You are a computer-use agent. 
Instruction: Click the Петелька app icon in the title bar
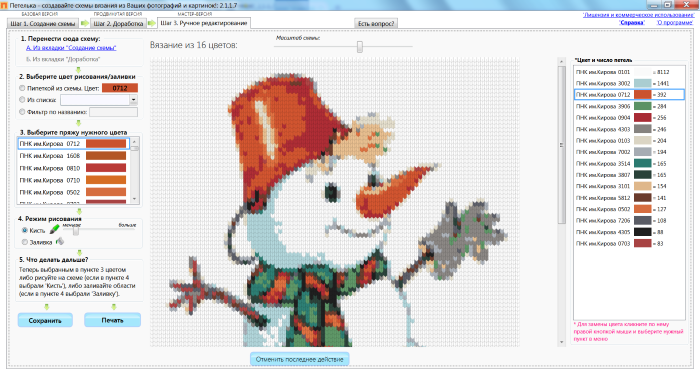tap(4, 5)
